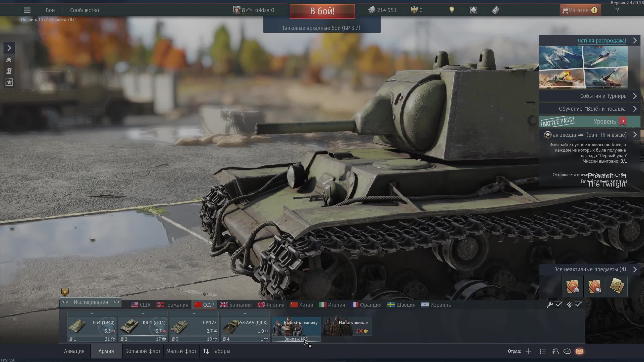Open crew helmet icon in left sidebar
The width and height of the screenshot is (644, 362).
9,71
